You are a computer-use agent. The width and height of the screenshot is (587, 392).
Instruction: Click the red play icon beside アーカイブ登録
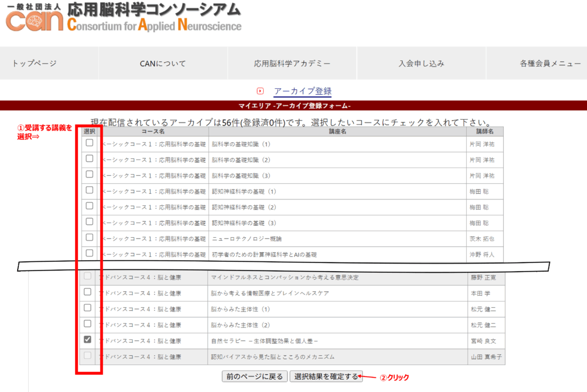coord(260,91)
